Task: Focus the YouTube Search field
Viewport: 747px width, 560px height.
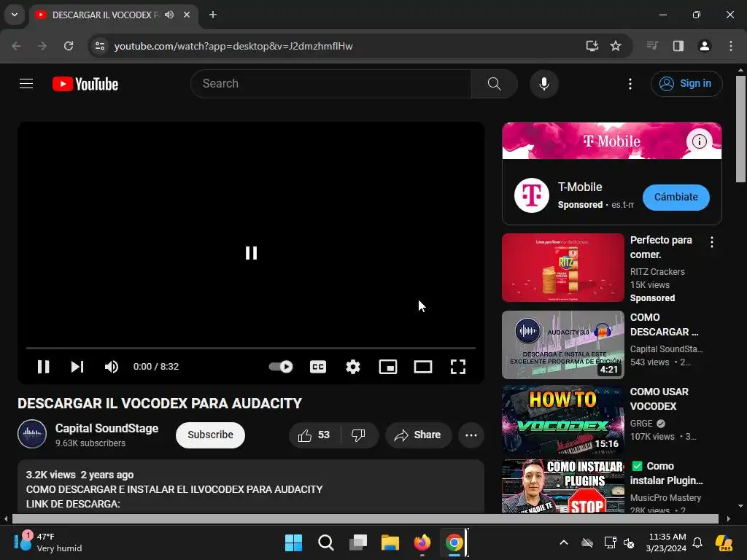Action: tap(331, 84)
